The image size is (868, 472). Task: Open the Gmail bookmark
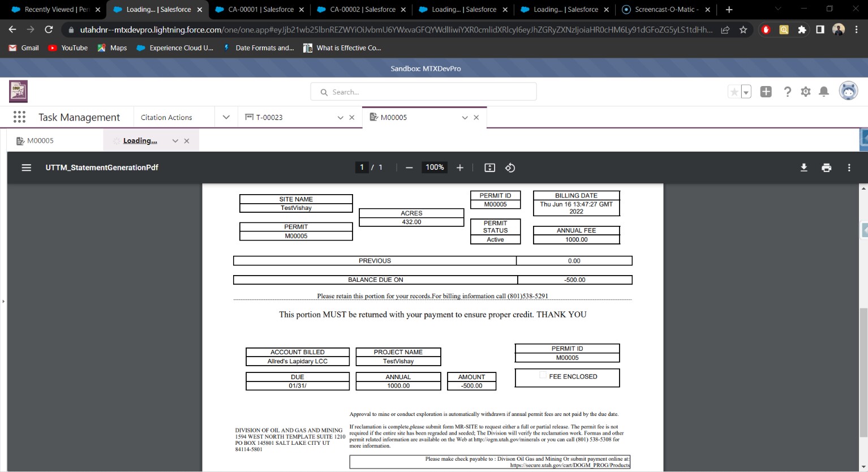point(23,48)
